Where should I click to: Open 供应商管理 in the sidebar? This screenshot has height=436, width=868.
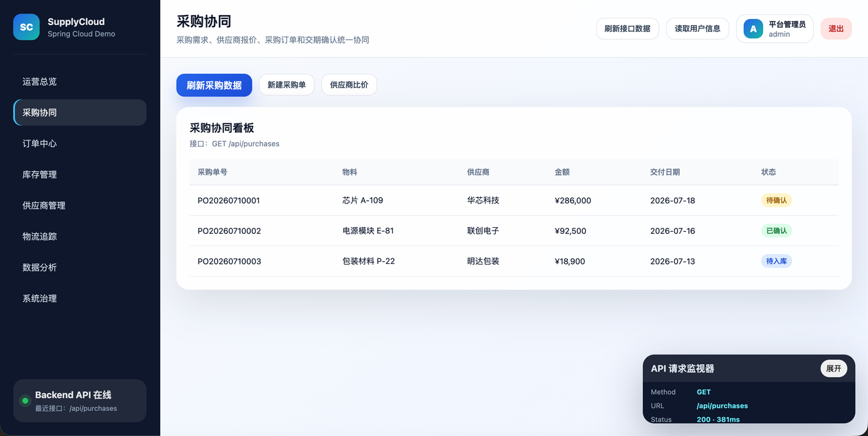[x=80, y=205]
